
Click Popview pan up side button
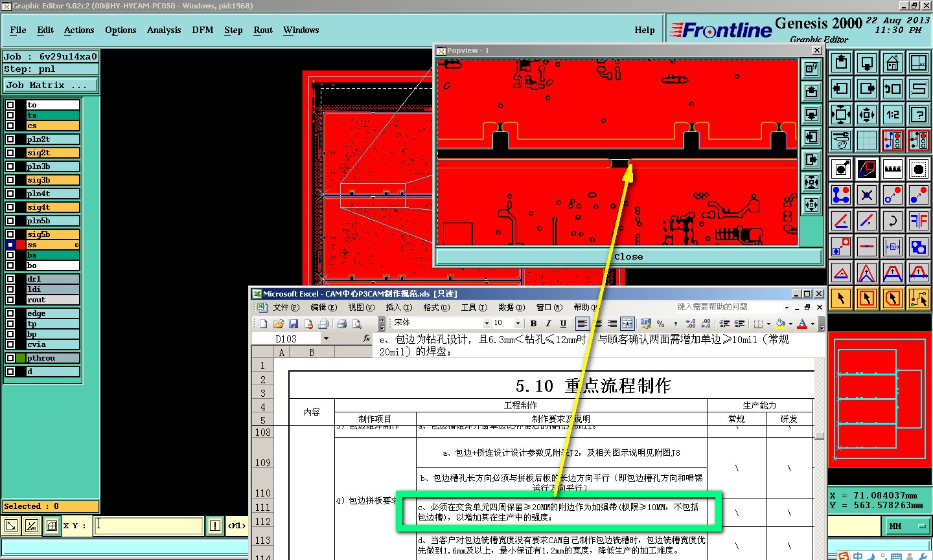[x=812, y=91]
